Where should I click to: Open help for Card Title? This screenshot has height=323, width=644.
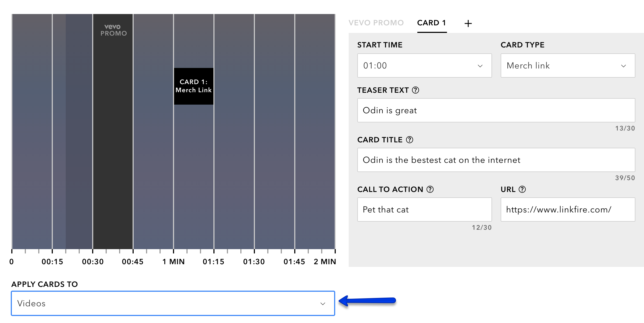tap(410, 140)
